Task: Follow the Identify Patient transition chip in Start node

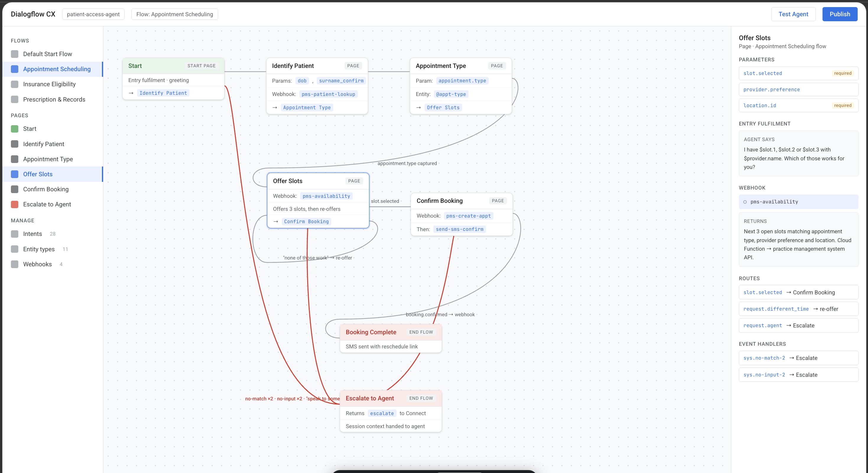Action: (x=163, y=93)
